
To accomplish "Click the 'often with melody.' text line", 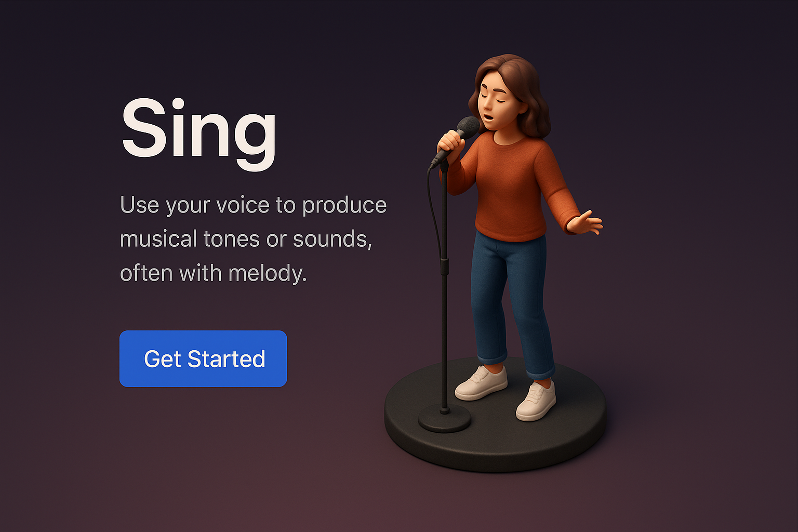I will (214, 273).
